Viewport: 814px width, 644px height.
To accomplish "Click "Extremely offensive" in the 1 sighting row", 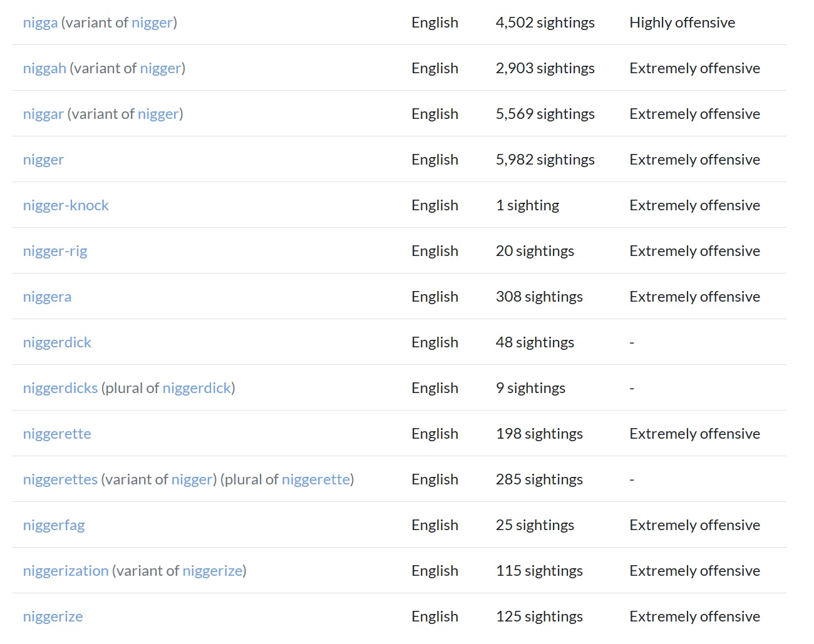I will (x=695, y=206).
